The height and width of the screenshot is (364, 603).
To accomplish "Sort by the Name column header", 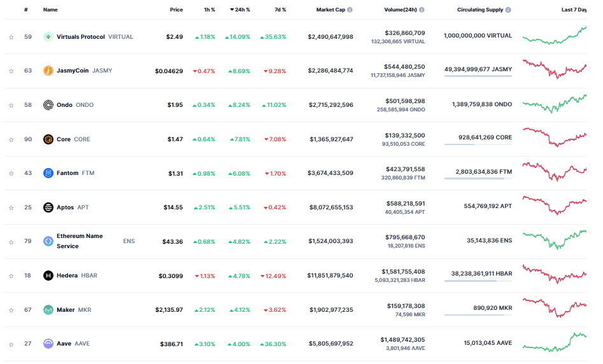I will point(50,10).
